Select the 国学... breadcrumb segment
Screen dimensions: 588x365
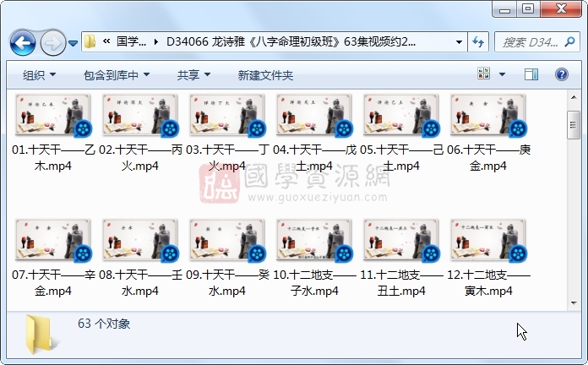coord(131,41)
